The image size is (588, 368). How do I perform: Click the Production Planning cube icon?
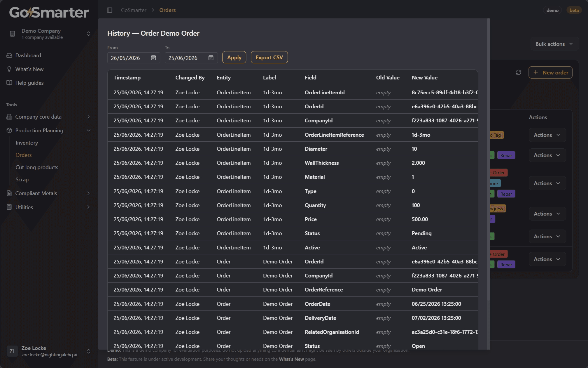click(9, 131)
